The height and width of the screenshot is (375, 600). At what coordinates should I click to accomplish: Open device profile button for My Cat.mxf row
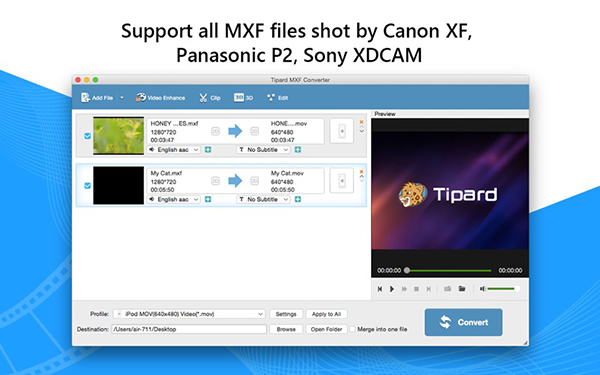tap(342, 181)
